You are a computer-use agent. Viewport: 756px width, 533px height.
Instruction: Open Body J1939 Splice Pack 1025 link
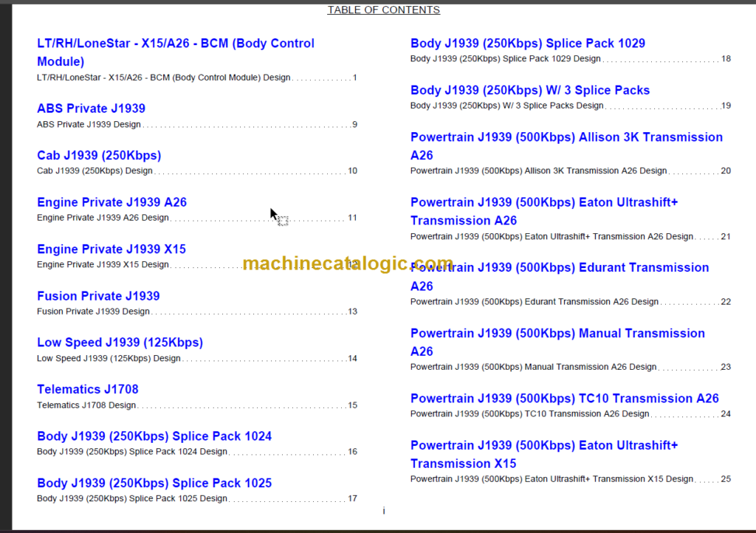pyautogui.click(x=154, y=483)
